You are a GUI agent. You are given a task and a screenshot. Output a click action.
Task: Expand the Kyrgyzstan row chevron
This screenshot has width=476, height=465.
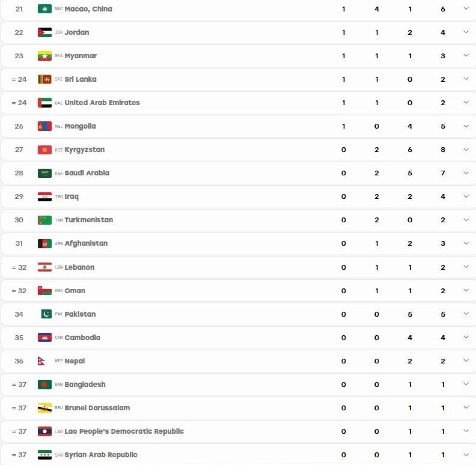466,150
